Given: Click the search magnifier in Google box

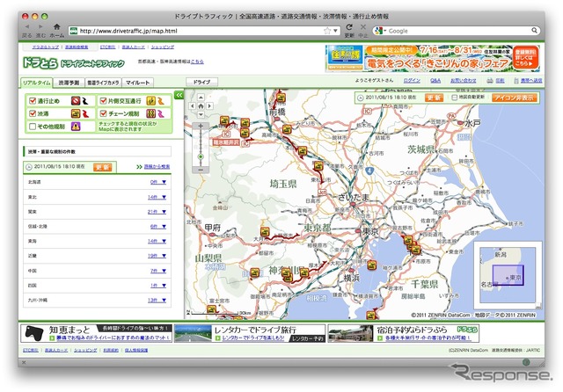Looking at the screenshot, I should [x=534, y=31].
